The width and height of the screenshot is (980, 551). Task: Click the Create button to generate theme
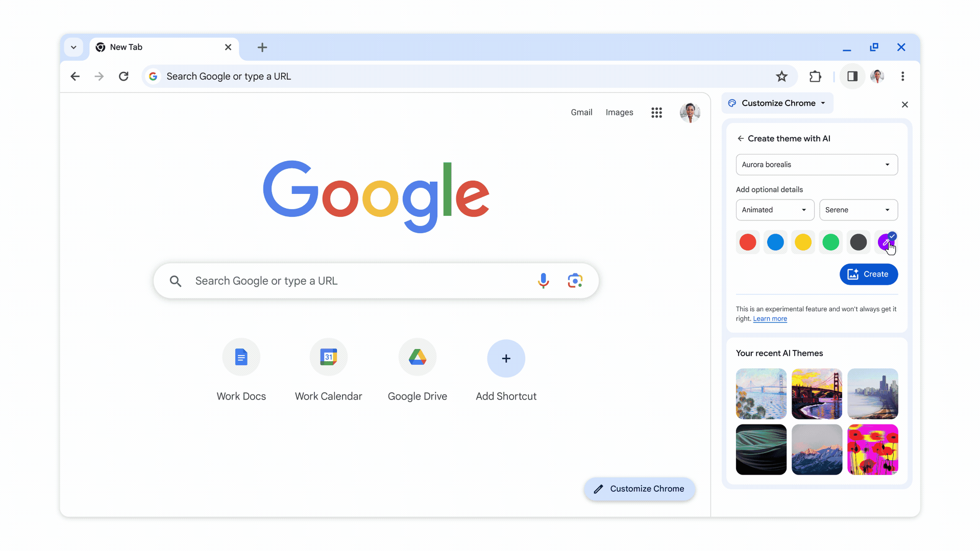click(869, 274)
